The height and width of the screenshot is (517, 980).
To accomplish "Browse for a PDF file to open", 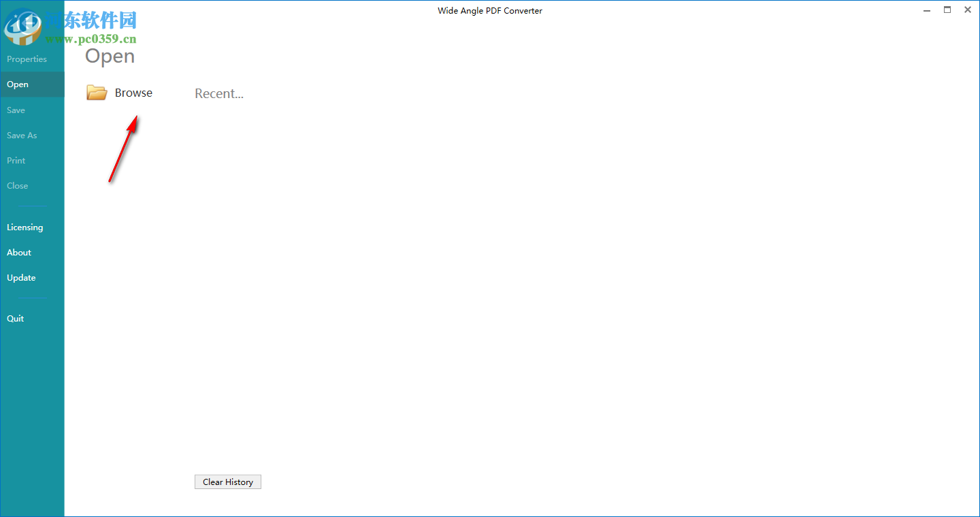I will 133,92.
